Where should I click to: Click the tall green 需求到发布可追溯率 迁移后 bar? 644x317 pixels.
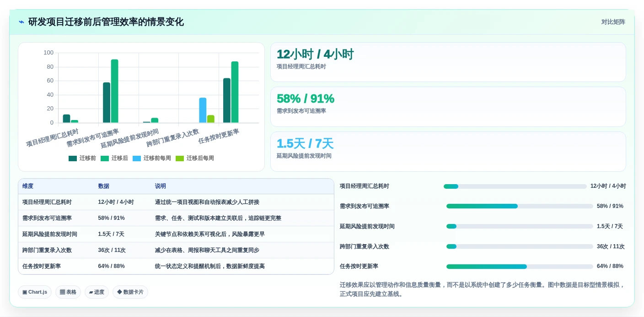point(115,91)
